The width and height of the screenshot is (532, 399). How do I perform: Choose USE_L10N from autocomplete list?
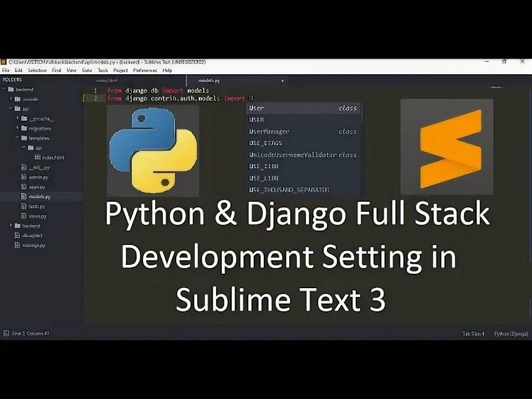click(x=303, y=178)
